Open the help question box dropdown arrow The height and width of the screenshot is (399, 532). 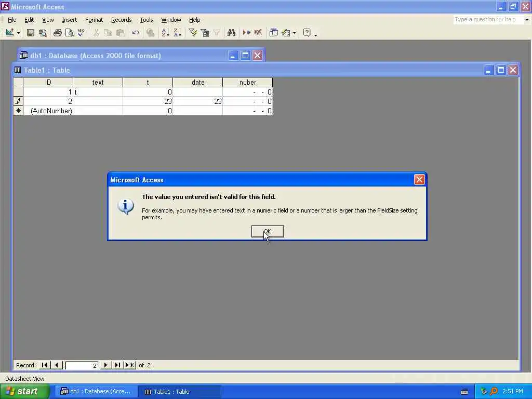coord(527,20)
